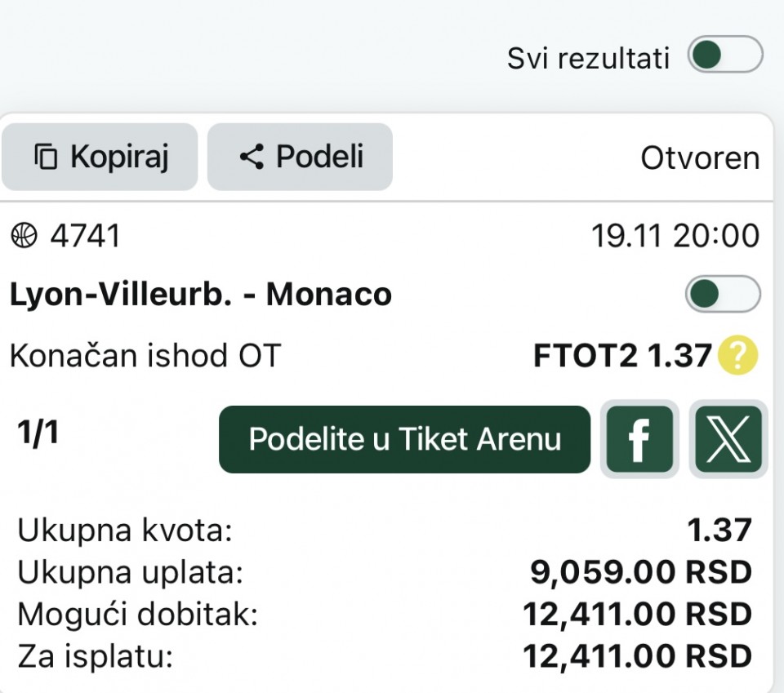The width and height of the screenshot is (784, 693).
Task: Click the copy icon in Kopiraj
Action: coord(46,157)
